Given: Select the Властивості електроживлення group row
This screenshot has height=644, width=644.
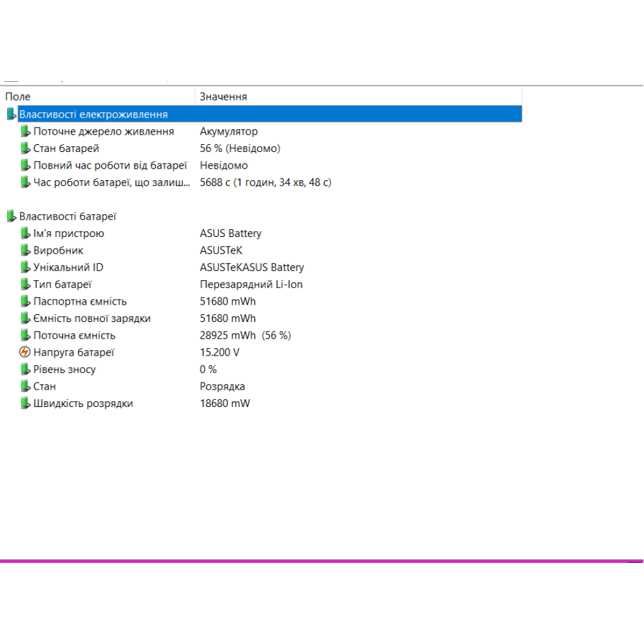Looking at the screenshot, I should click(x=93, y=114).
